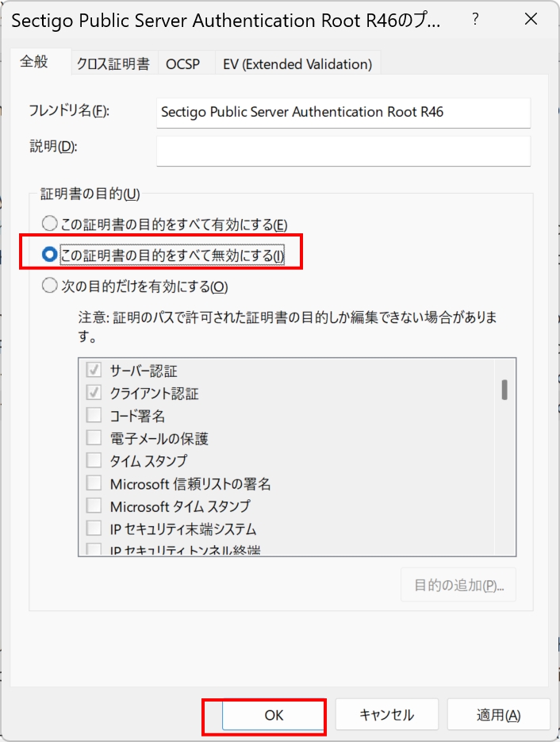The width and height of the screenshot is (560, 742).
Task: Click the 適用 button
Action: point(498,715)
